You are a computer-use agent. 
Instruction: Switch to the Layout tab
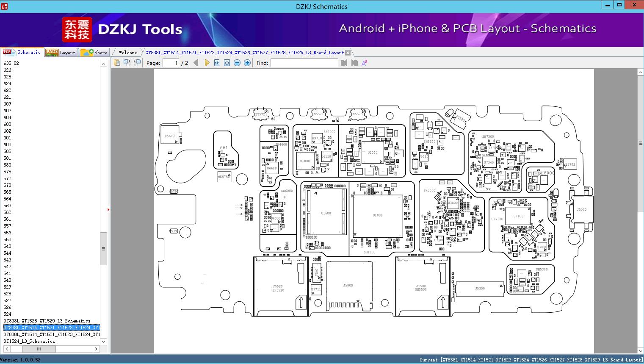pos(61,53)
